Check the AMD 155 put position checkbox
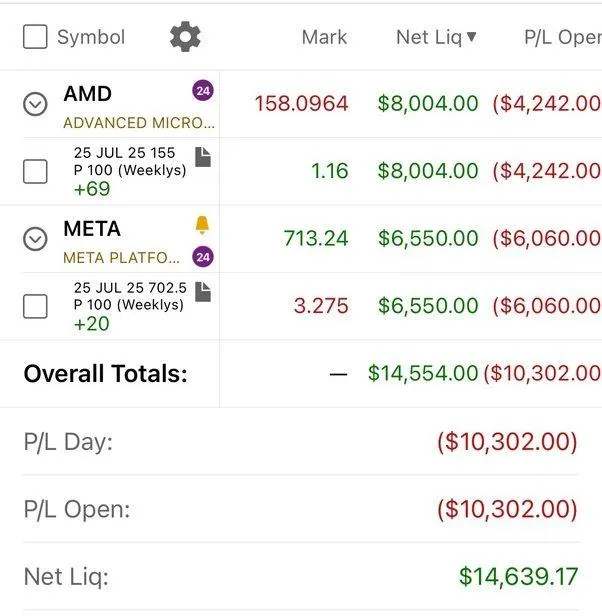The height and width of the screenshot is (616, 602). (x=35, y=171)
